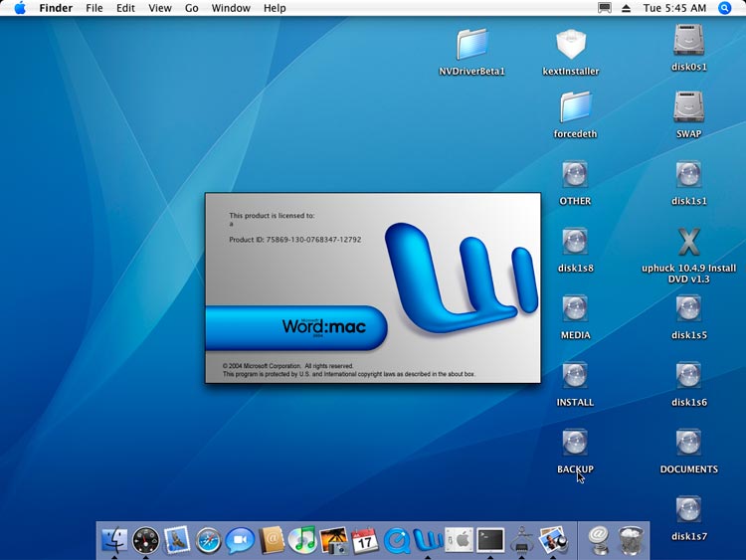Open iPhoto from the Dock
The height and width of the screenshot is (560, 746).
point(333,540)
